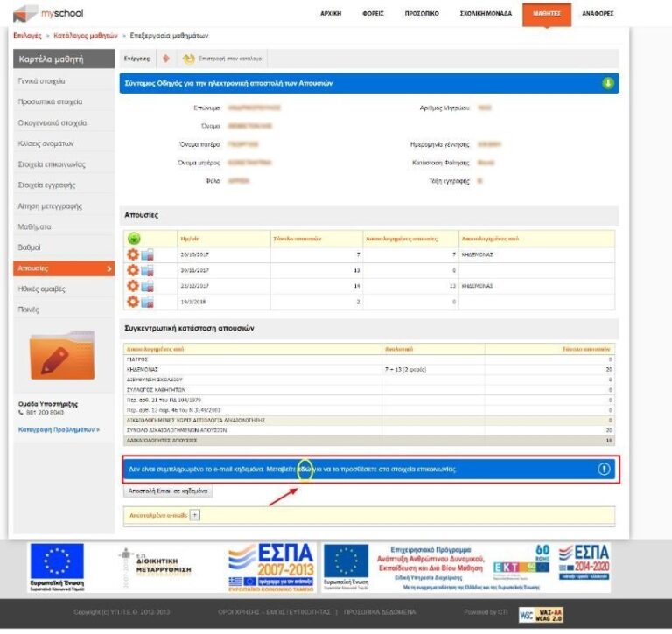Click the exclamation icon in the blue e-mail warning
The height and width of the screenshot is (634, 672).
coord(604,470)
